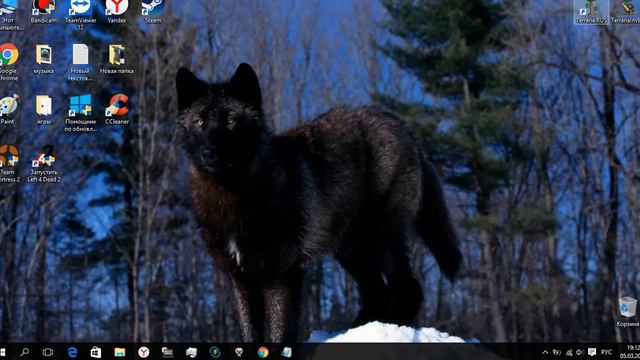Launch the Team Fortress 2 desktop shortcut
This screenshot has height=360, width=640.
9,163
